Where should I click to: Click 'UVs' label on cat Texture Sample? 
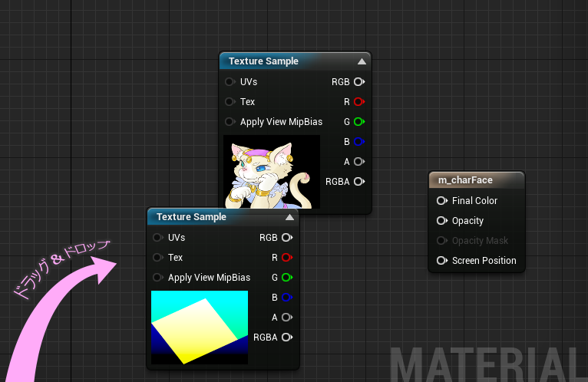(x=249, y=82)
